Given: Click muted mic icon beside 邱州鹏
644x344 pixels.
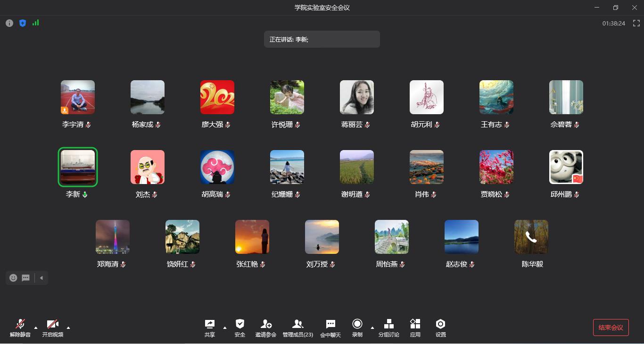Looking at the screenshot, I should (577, 194).
